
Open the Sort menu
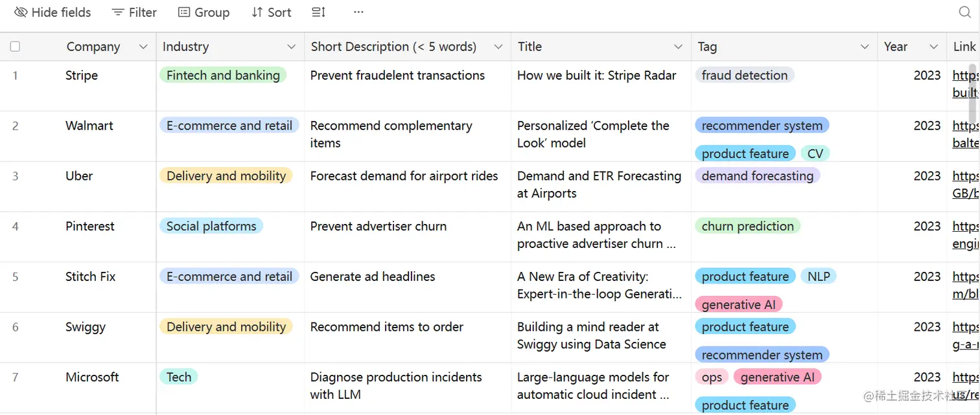pos(272,12)
